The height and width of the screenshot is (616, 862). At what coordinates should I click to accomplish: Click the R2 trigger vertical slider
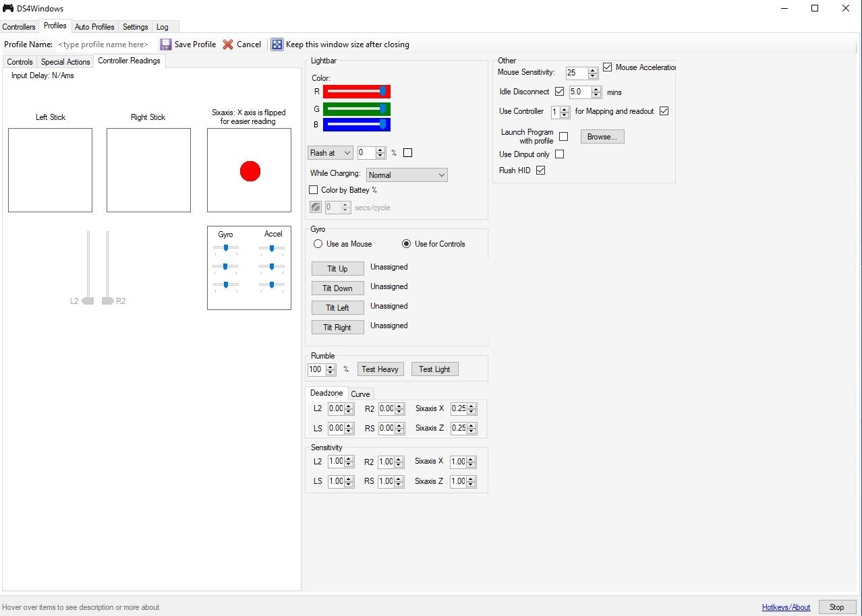(107, 268)
